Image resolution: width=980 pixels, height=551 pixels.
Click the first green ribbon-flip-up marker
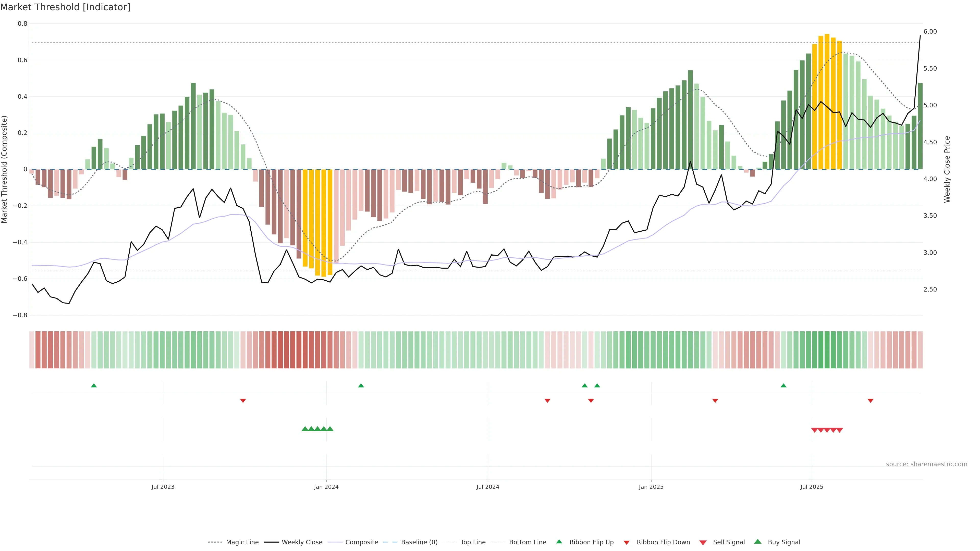pyautogui.click(x=94, y=386)
